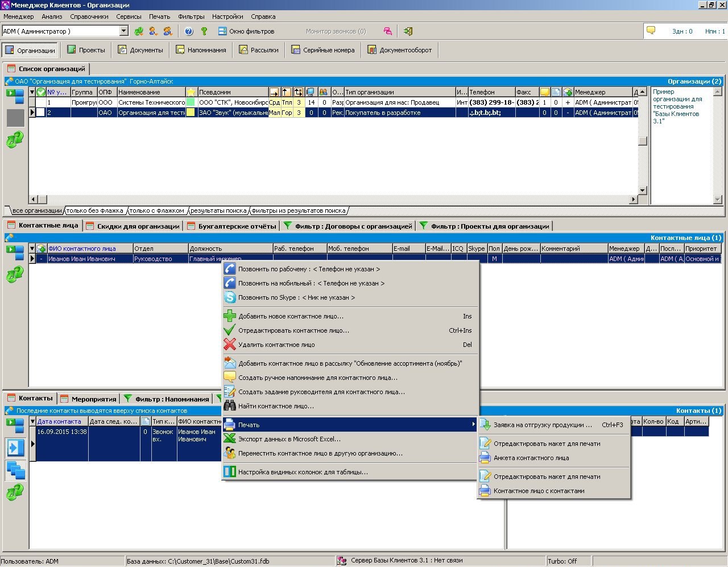Open the Серийные номера section
The image size is (728, 567).
[323, 50]
